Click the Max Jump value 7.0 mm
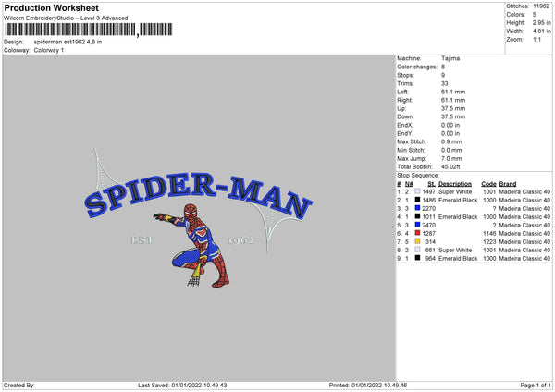Image resolution: width=555 pixels, height=392 pixels. click(451, 158)
